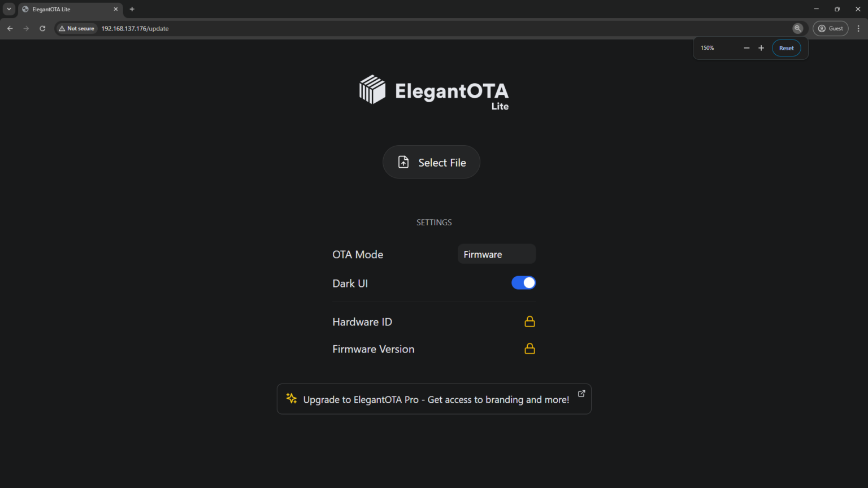Screen dimensions: 868x488
Task: Click the external link icon on upgrade banner
Action: tap(581, 393)
